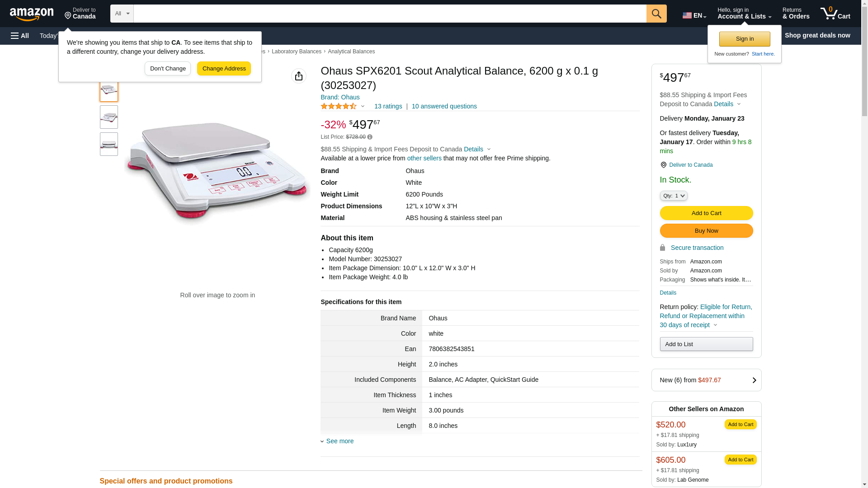Click the star rating icons
The image size is (868, 488).
coord(339,106)
